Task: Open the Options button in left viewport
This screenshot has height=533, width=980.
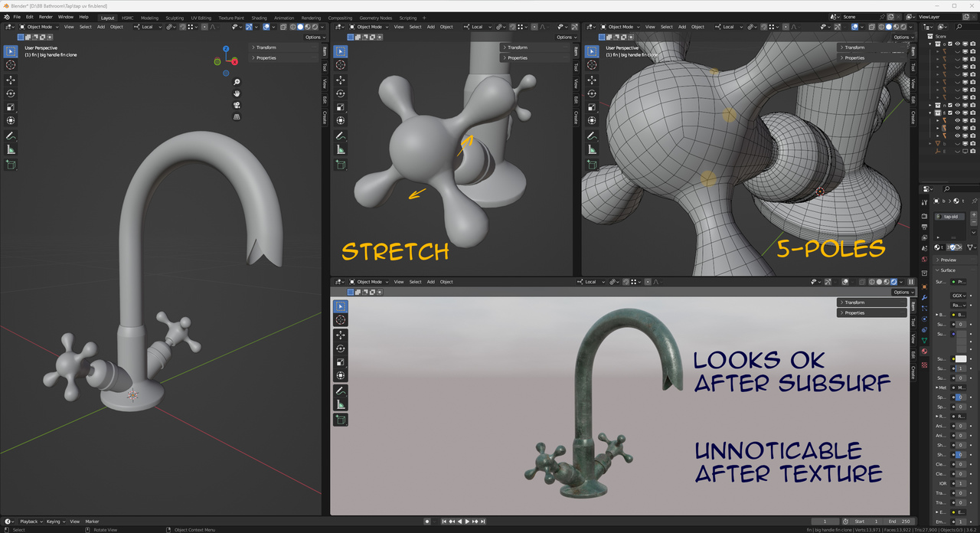Action: 314,37
